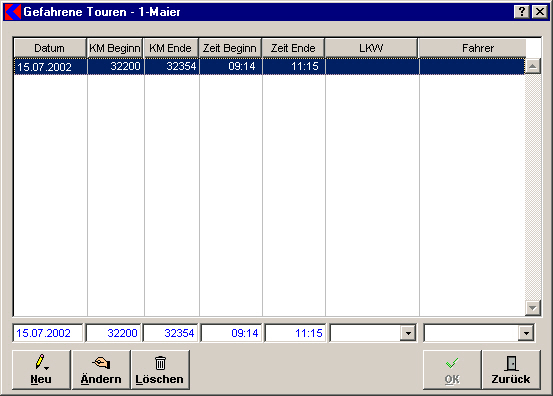Click the question mark help button

pos(522,12)
